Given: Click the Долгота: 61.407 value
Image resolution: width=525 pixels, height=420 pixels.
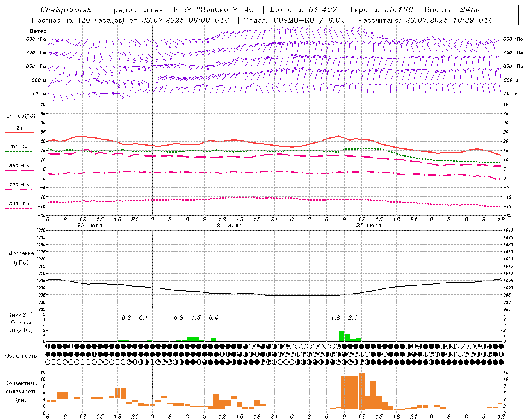Looking at the screenshot, I should coord(303,10).
